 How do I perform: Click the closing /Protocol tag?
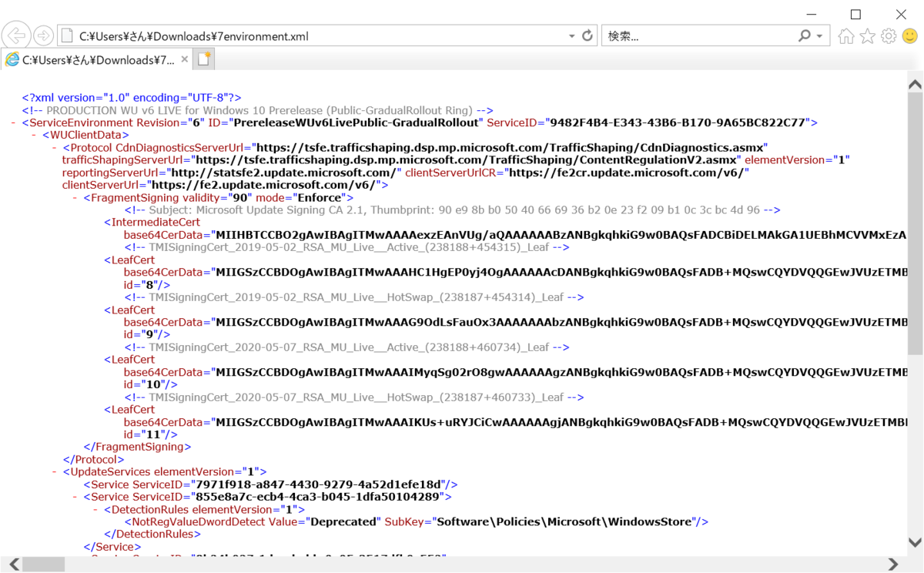click(x=93, y=459)
